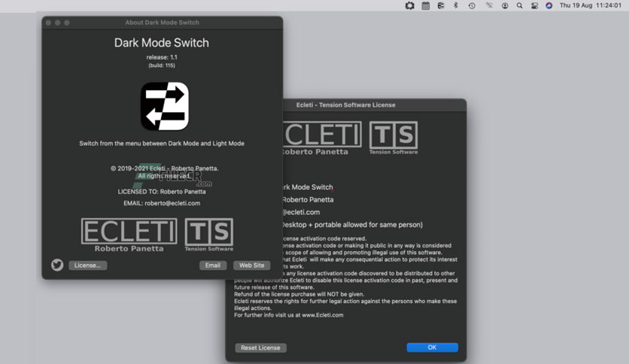Click www.Ecleti.com line in license text

[289, 315]
